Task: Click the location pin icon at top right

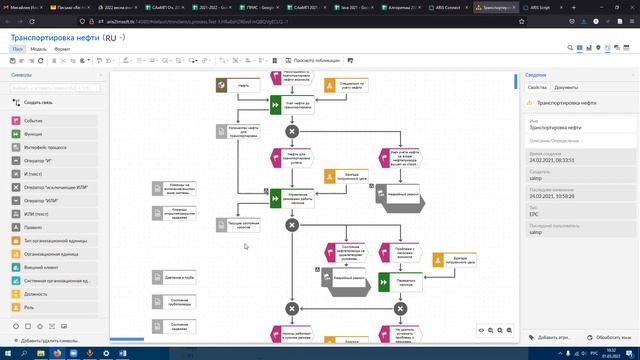Action: pyautogui.click(x=598, y=48)
